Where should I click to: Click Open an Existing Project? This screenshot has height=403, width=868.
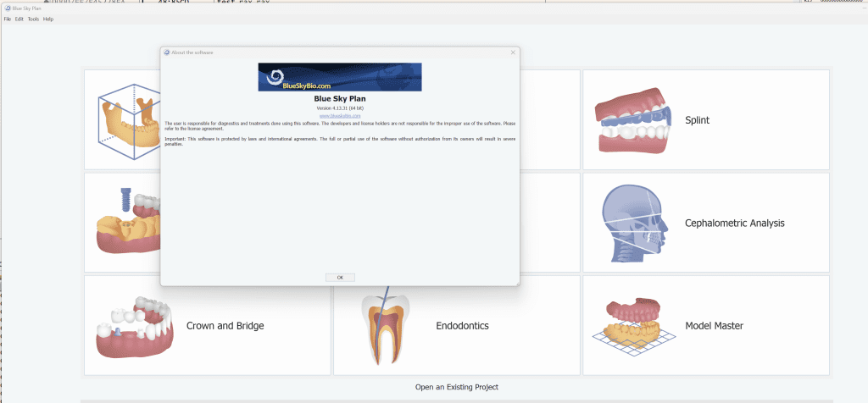456,387
